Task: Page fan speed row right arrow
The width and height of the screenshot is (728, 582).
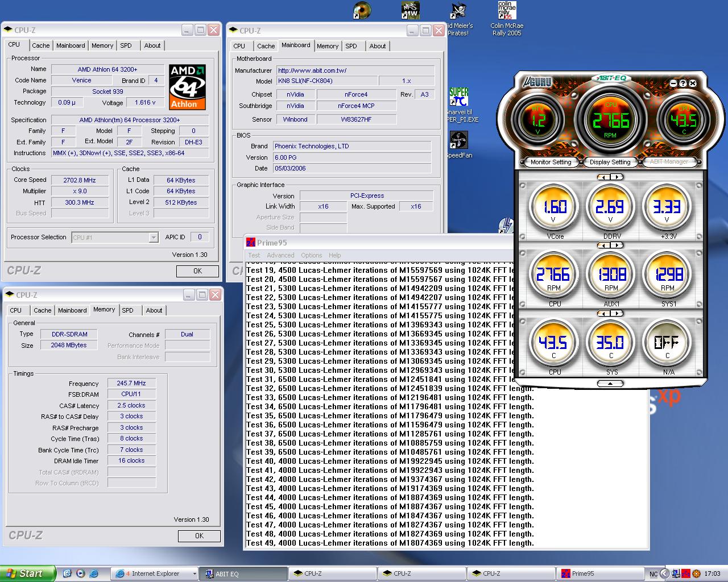Action: [x=617, y=245]
